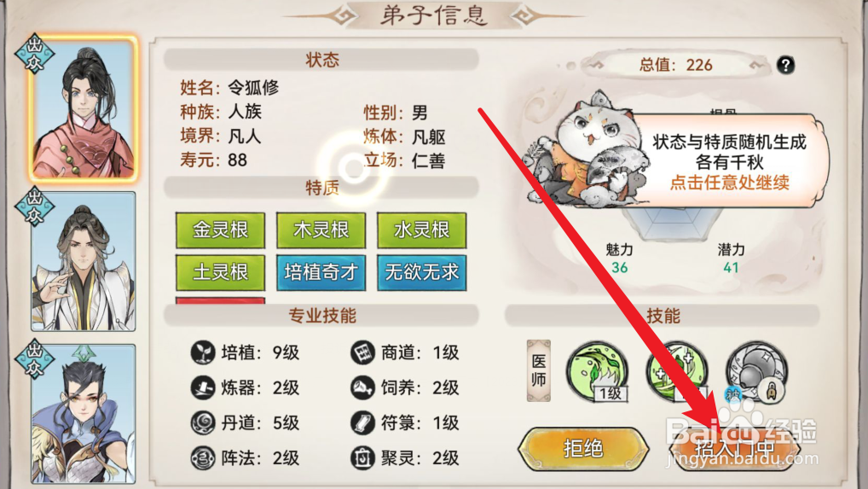Screen dimensions: 868x489
Task: Tap the locked grey skill icon
Action: [x=756, y=371]
